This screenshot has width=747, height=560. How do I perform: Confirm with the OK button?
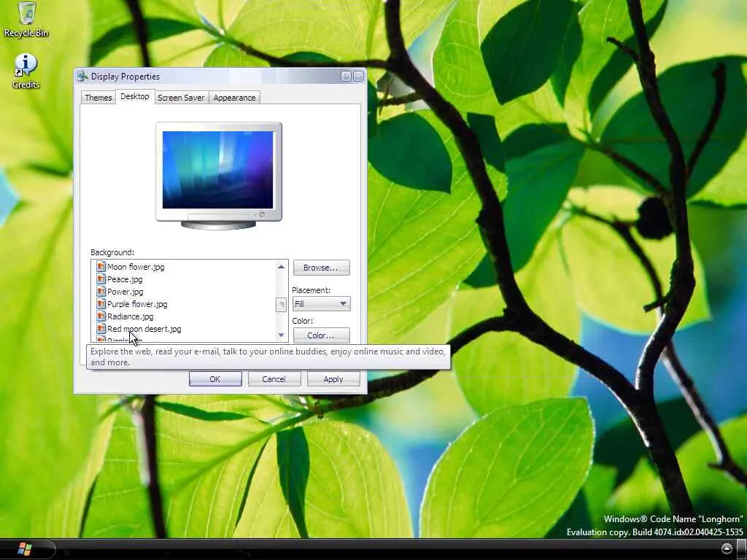tap(215, 379)
